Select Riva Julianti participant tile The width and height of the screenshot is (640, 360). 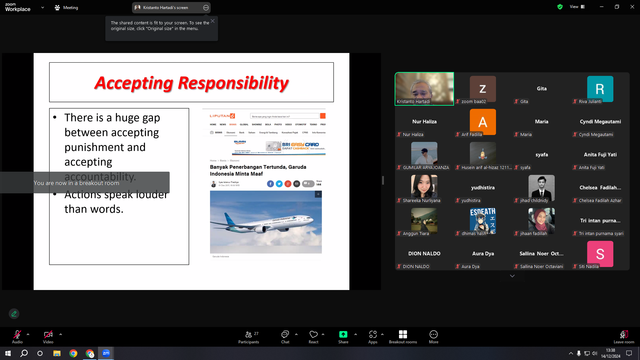click(x=600, y=89)
